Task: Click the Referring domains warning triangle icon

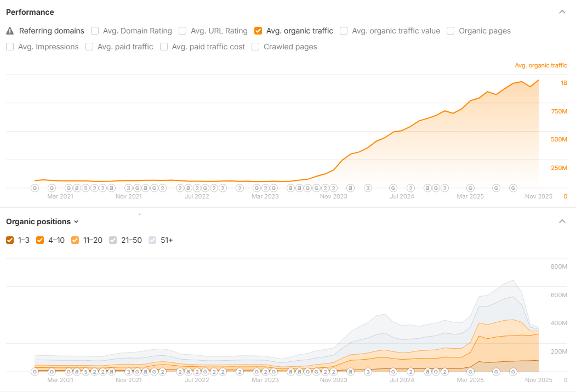Action: coord(10,31)
